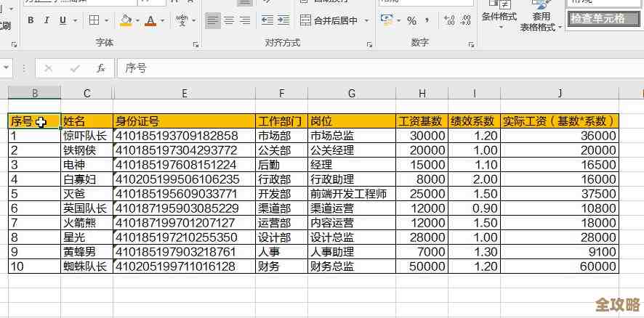The image size is (644, 318).
Task: Click ID cell 410185197608151224
Action: 185,165
